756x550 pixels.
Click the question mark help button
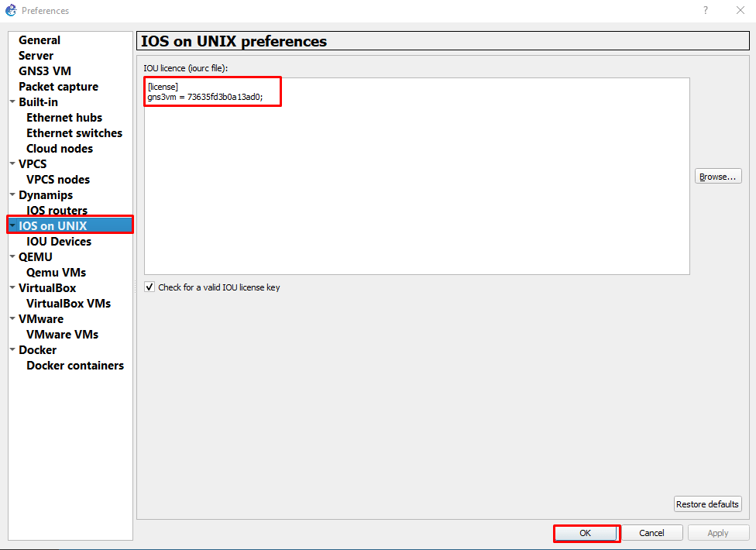click(x=706, y=10)
